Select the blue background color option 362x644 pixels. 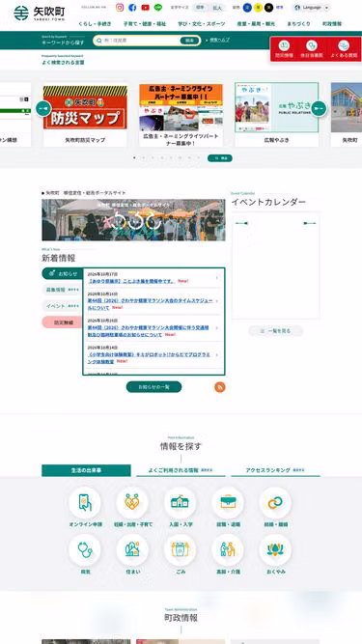click(247, 8)
